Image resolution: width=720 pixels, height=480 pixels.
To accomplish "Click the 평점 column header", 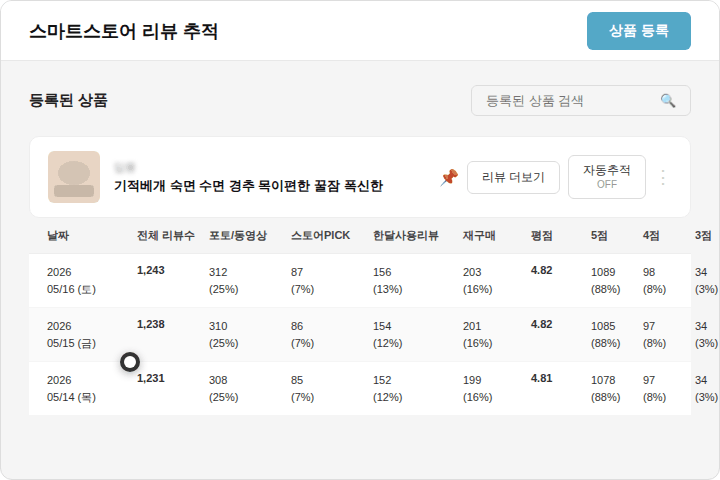I will click(542, 236).
